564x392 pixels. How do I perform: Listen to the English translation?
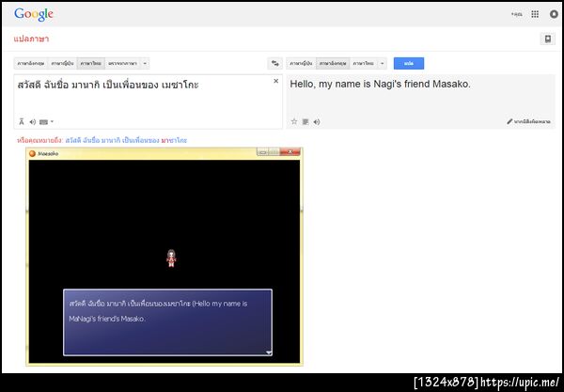[x=317, y=122]
